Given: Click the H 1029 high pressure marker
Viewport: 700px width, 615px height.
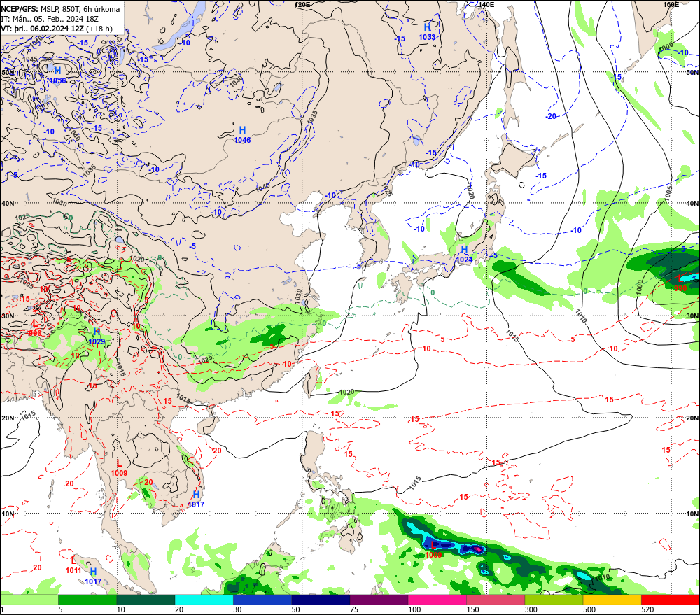Looking at the screenshot, I should 97,336.
